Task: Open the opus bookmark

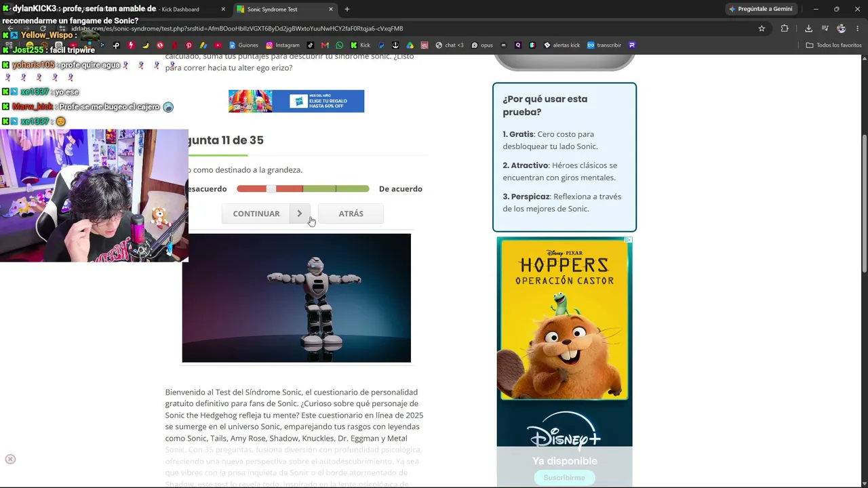Action: (x=482, y=45)
